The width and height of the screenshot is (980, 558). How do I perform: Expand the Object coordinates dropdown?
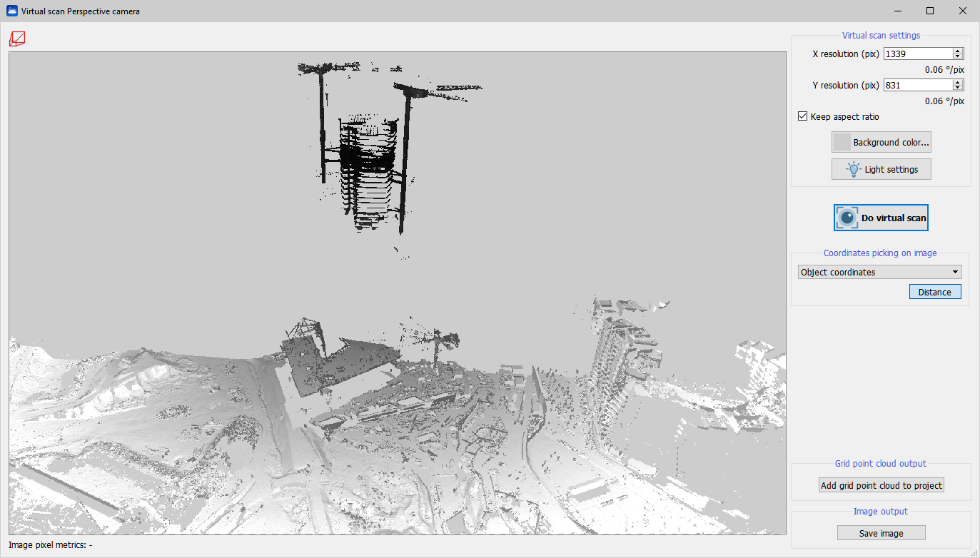point(879,272)
